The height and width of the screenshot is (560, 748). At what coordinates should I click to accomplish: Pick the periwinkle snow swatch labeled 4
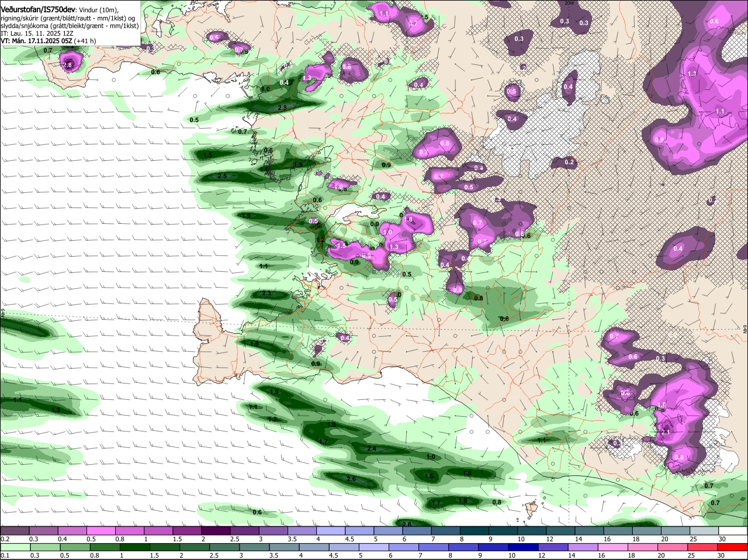point(331,530)
